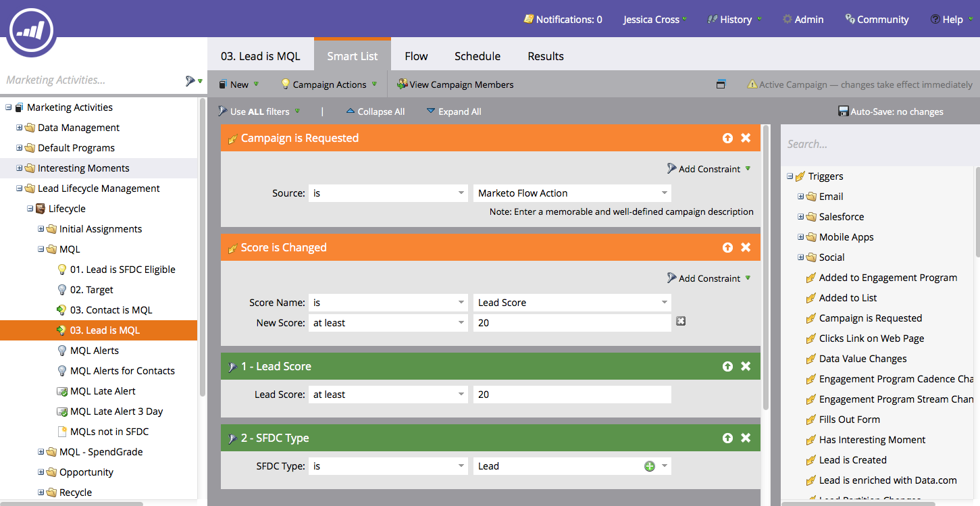
Task: Switch to the Schedule tab
Action: (x=478, y=56)
